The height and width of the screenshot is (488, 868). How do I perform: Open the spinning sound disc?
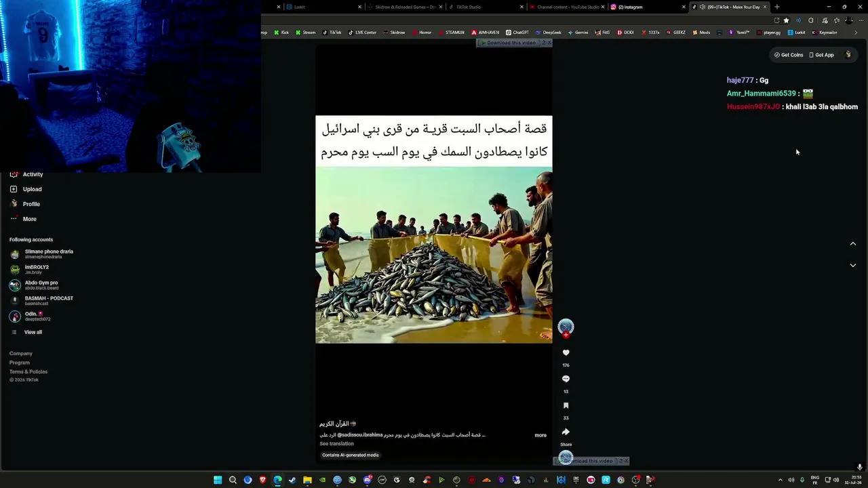(566, 457)
